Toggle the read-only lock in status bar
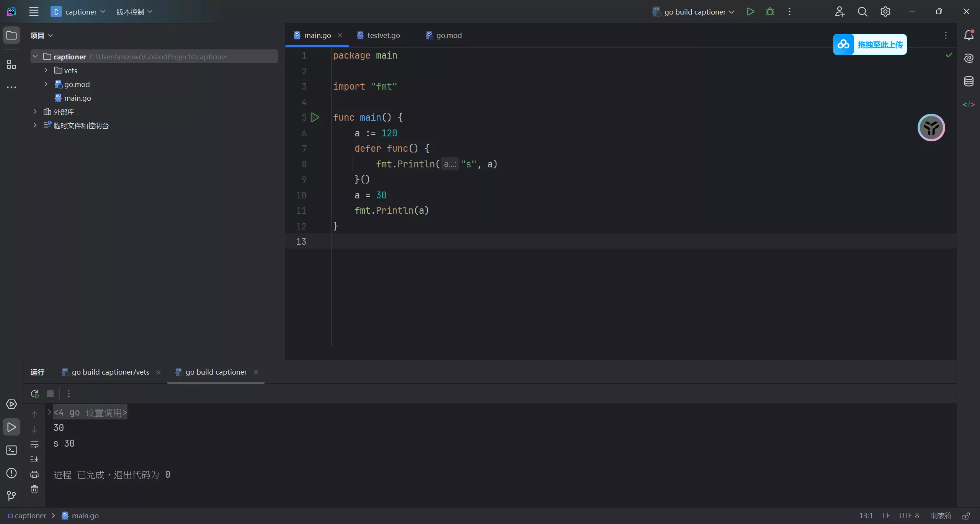Screen dimensions: 980x524 tap(966, 516)
